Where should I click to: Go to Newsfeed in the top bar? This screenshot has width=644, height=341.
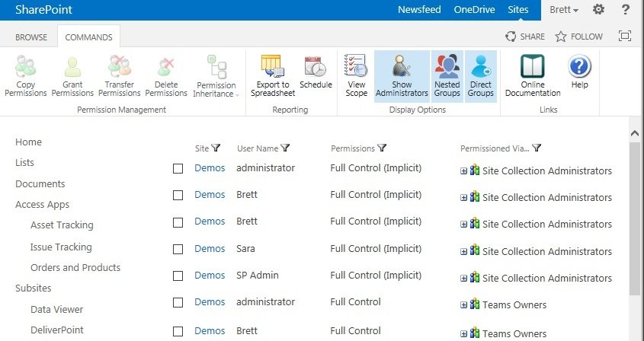(419, 10)
